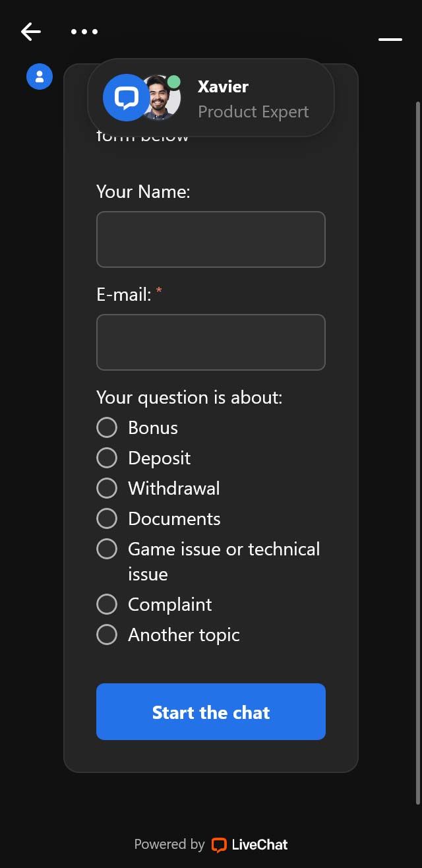Viewport: 422px width, 868px height.
Task: Click the vertical scrollbar on the right
Action: (x=417, y=452)
